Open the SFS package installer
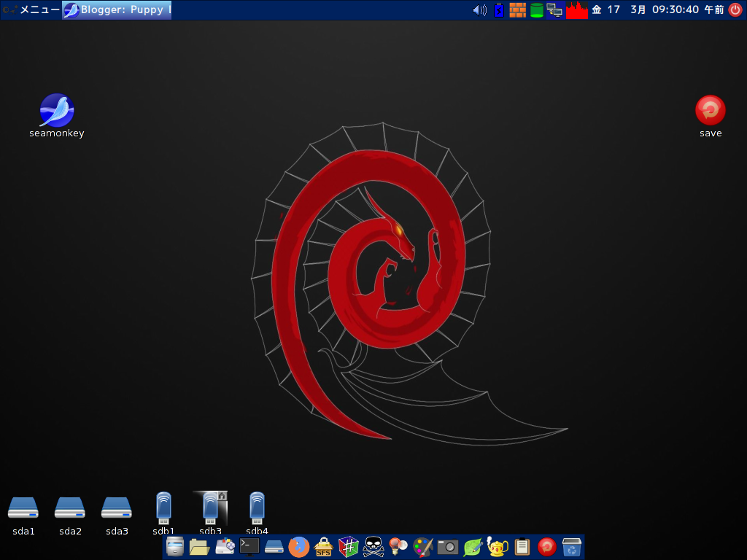747x560 pixels. pos(325,545)
